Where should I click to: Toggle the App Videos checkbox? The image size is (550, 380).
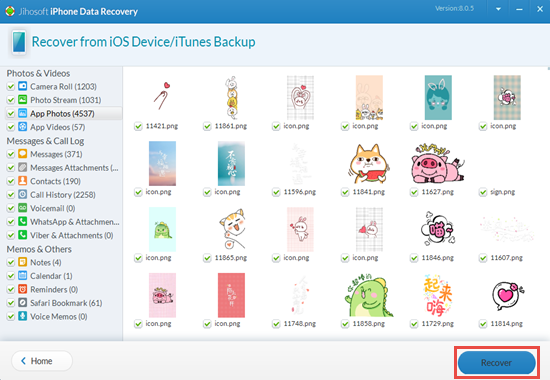tap(11, 127)
